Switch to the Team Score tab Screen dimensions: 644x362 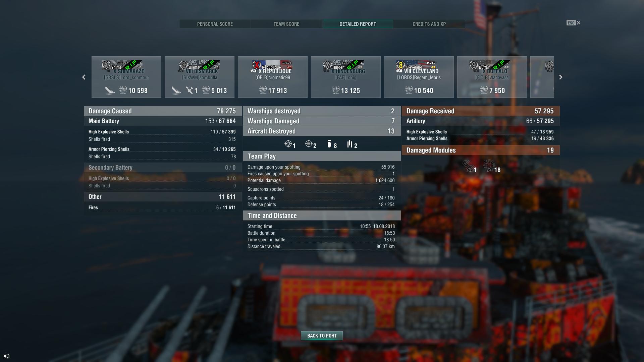(x=286, y=24)
